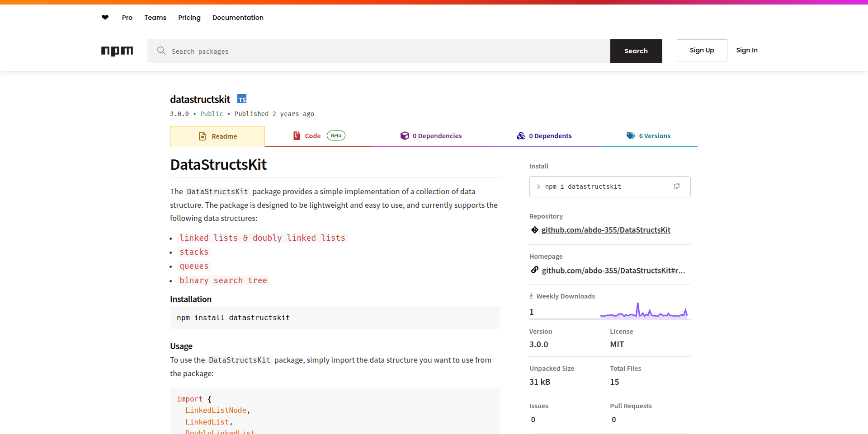868x434 pixels.
Task: Click the tag icon on the Versions tab
Action: click(629, 135)
